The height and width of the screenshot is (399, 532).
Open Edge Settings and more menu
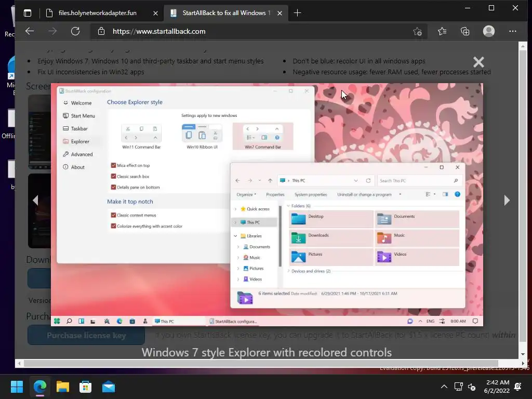pos(513,31)
